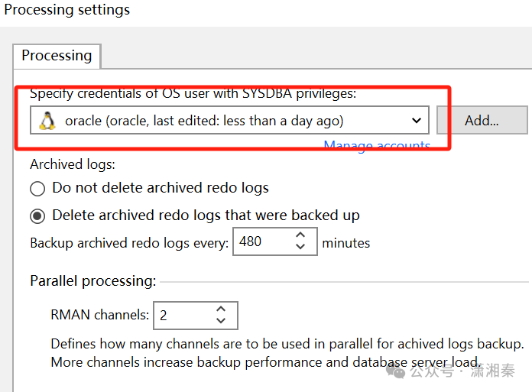Click the oracle account text in the combo box
This screenshot has height=392, width=532.
point(204,121)
